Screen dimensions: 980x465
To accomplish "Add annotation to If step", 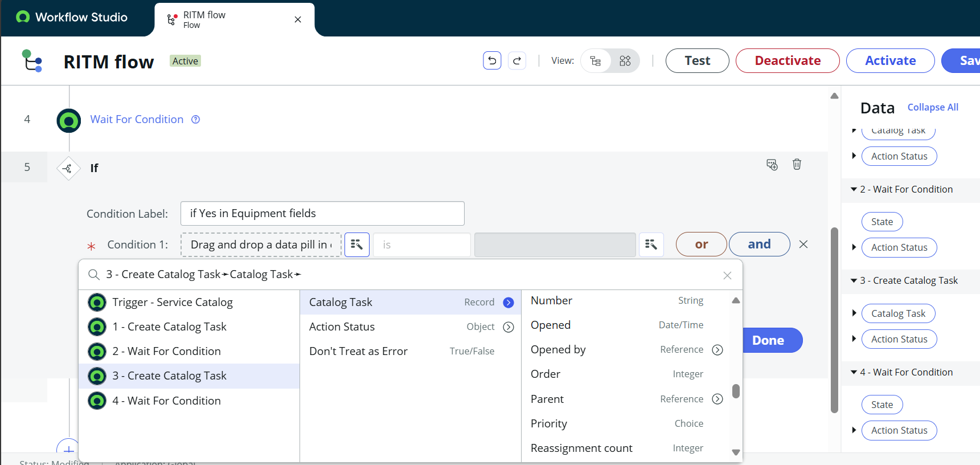I will click(772, 165).
